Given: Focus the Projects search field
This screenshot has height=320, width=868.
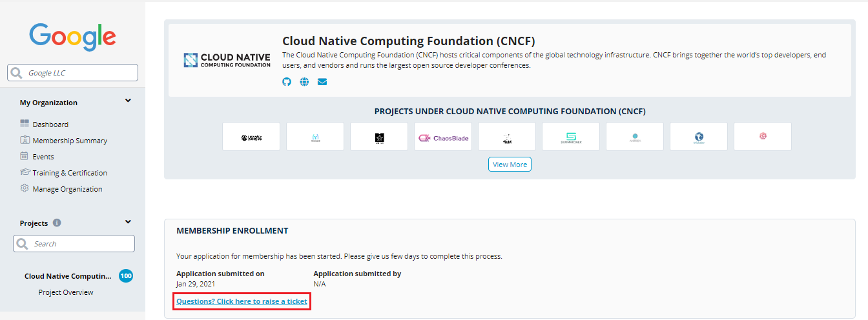Looking at the screenshot, I should (74, 244).
